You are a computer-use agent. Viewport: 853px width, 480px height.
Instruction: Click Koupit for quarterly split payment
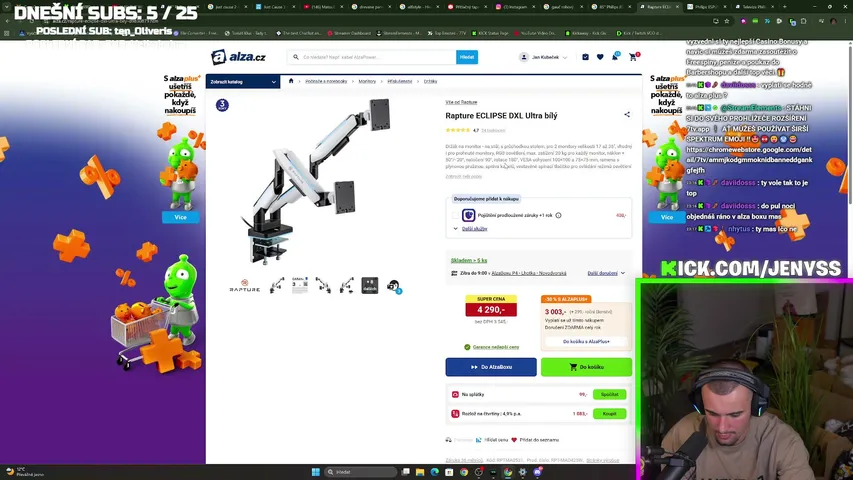(x=609, y=414)
